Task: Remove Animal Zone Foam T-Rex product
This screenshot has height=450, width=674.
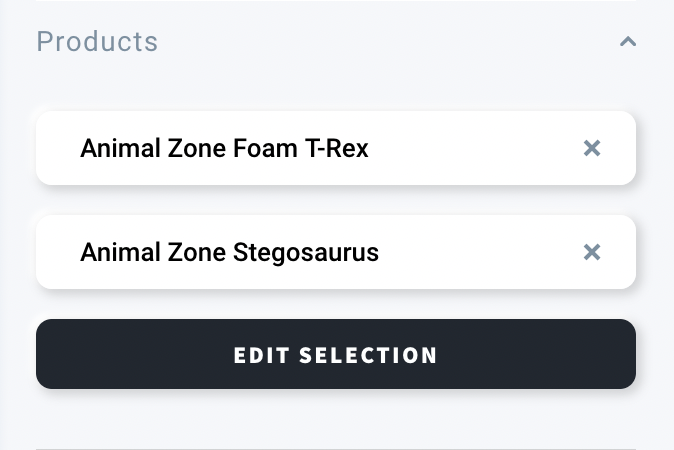Action: [592, 148]
